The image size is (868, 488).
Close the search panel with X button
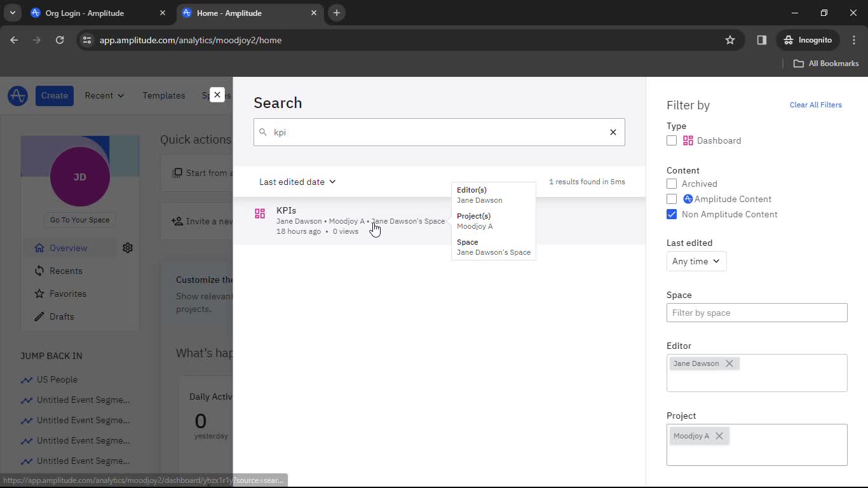click(x=217, y=95)
